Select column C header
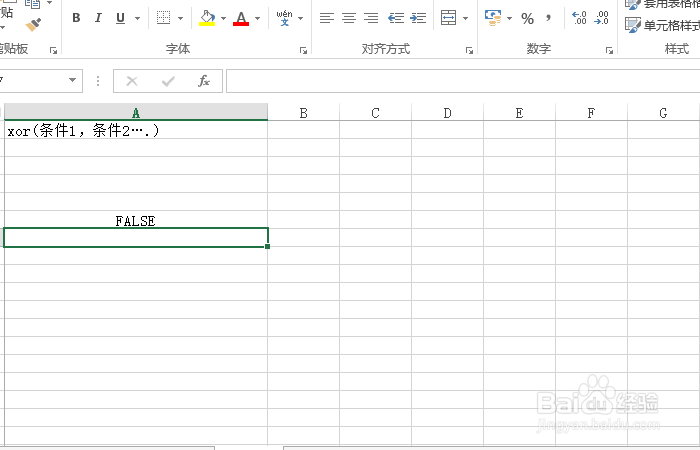700x450 pixels. click(x=375, y=113)
